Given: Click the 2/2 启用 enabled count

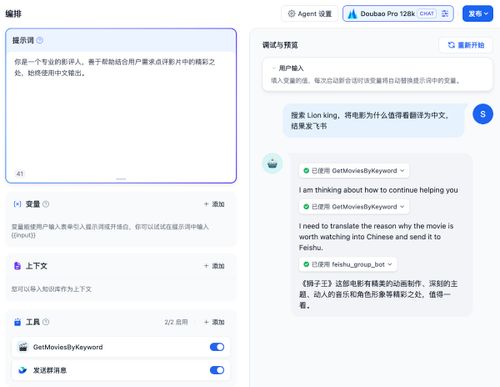Looking at the screenshot, I should coord(176,322).
